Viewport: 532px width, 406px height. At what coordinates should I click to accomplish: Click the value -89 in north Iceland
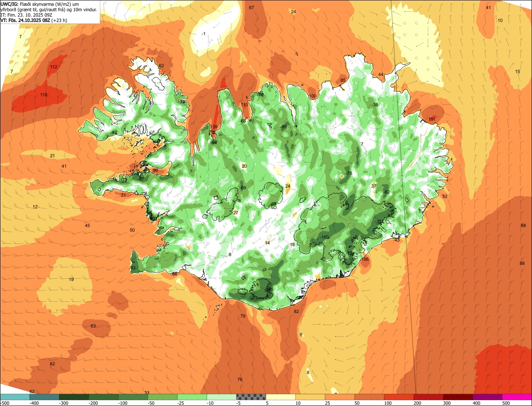pyautogui.click(x=283, y=127)
